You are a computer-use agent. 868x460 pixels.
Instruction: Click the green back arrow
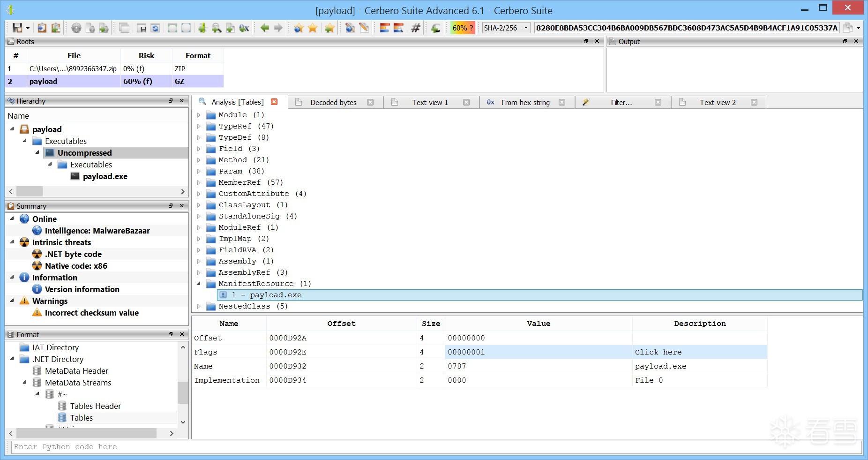click(265, 28)
